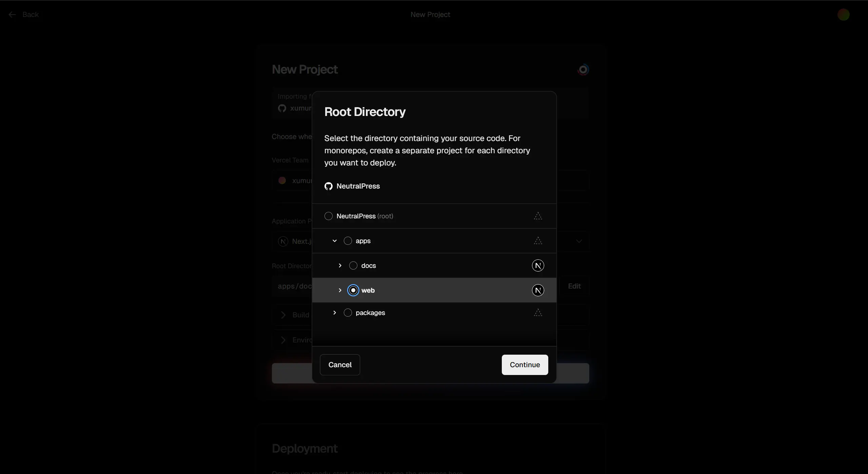Expand the packages folder chevron
Screen dimensions: 868x474
[x=335, y=313]
